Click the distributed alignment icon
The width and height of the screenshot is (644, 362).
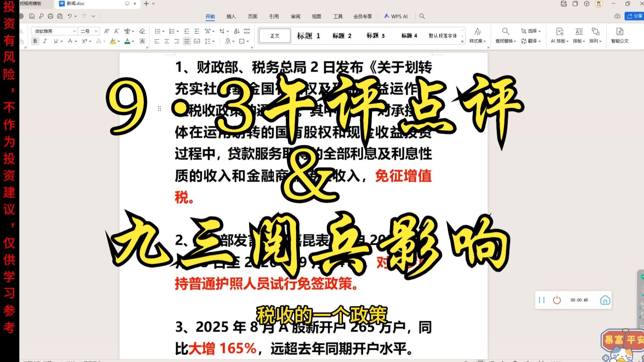pyautogui.click(x=197, y=41)
